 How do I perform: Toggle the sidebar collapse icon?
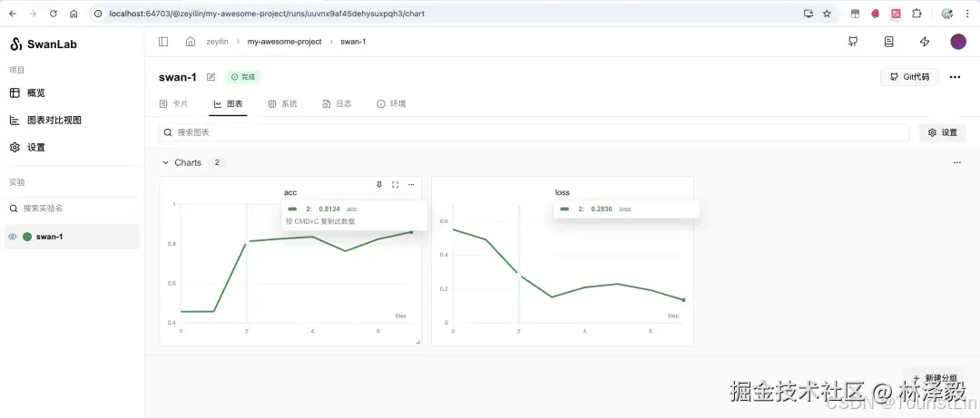pyautogui.click(x=163, y=42)
